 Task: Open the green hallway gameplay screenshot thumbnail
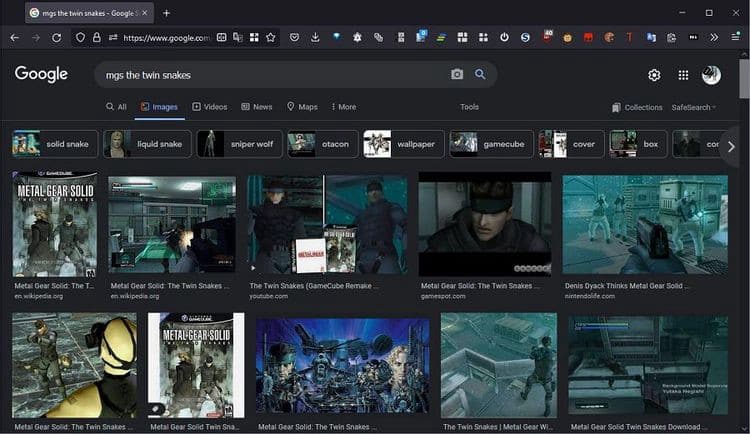pos(172,225)
